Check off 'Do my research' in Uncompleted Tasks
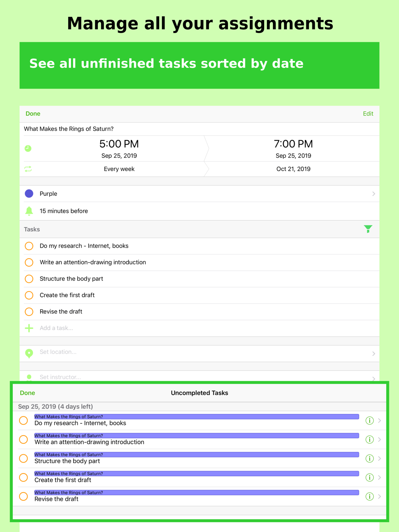399x532 pixels. pyautogui.click(x=24, y=420)
